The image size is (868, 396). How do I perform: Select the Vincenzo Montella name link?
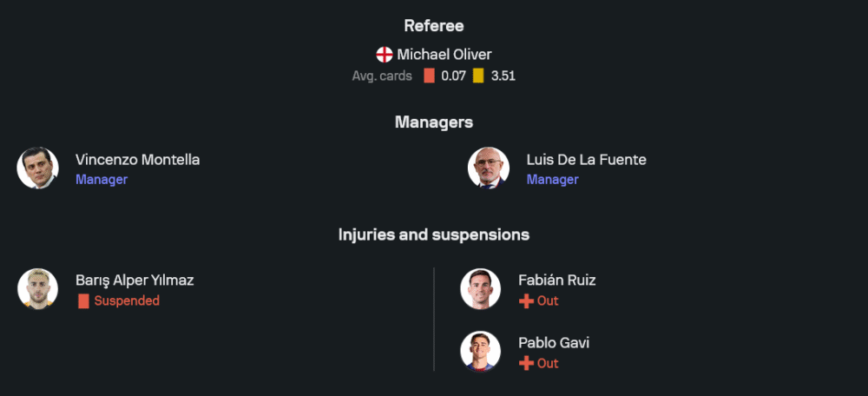click(137, 160)
